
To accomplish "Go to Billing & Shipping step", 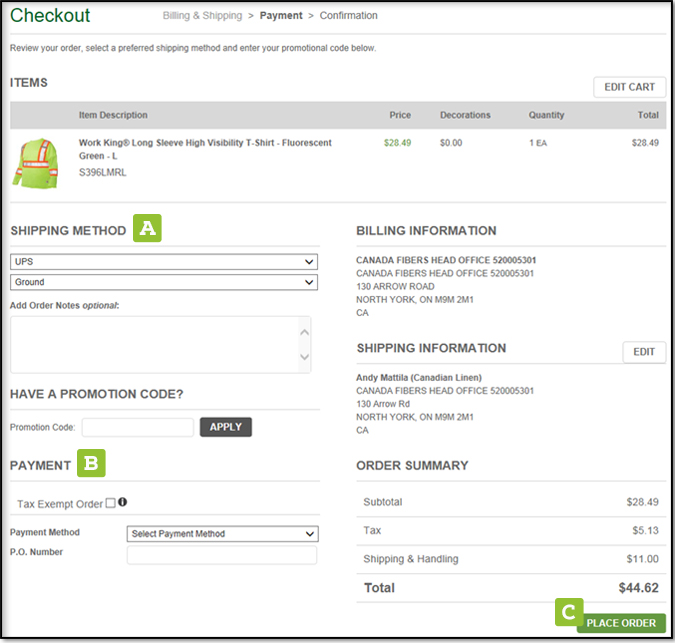I will tap(204, 16).
